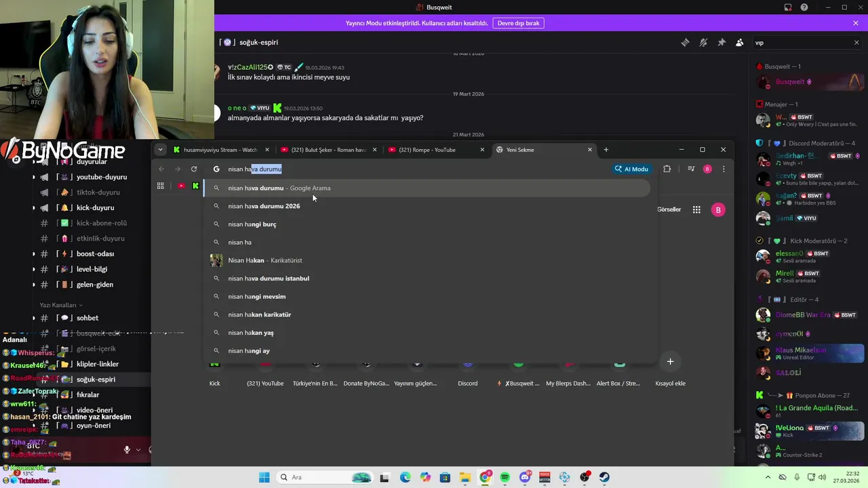Screen dimensions: 868x488
Task: Expand 'gelen-giden' channel arrow in Discord
Action: coord(34,285)
